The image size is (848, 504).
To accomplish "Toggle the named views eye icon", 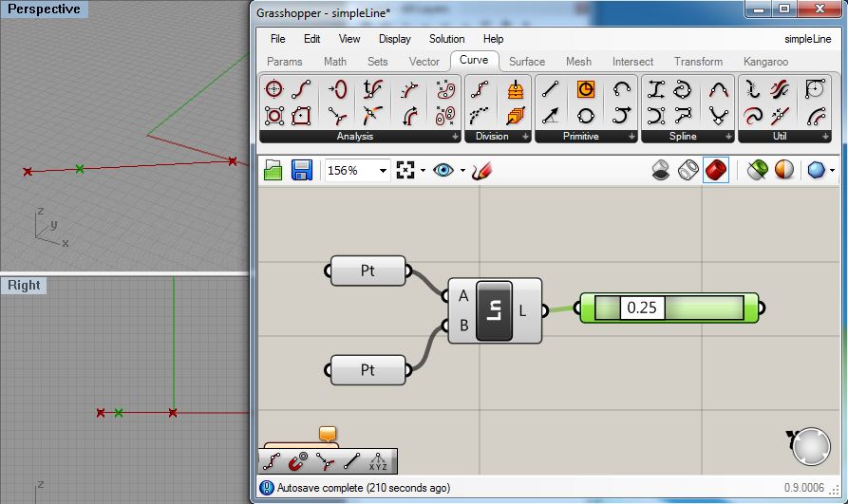I will pyautogui.click(x=443, y=170).
